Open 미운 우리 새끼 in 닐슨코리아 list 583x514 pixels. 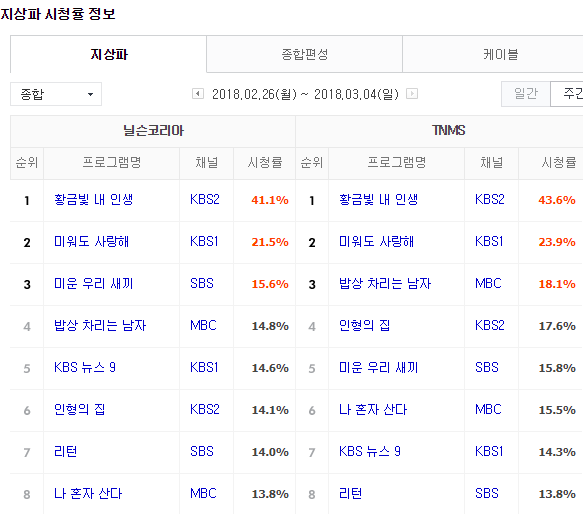[93, 284]
